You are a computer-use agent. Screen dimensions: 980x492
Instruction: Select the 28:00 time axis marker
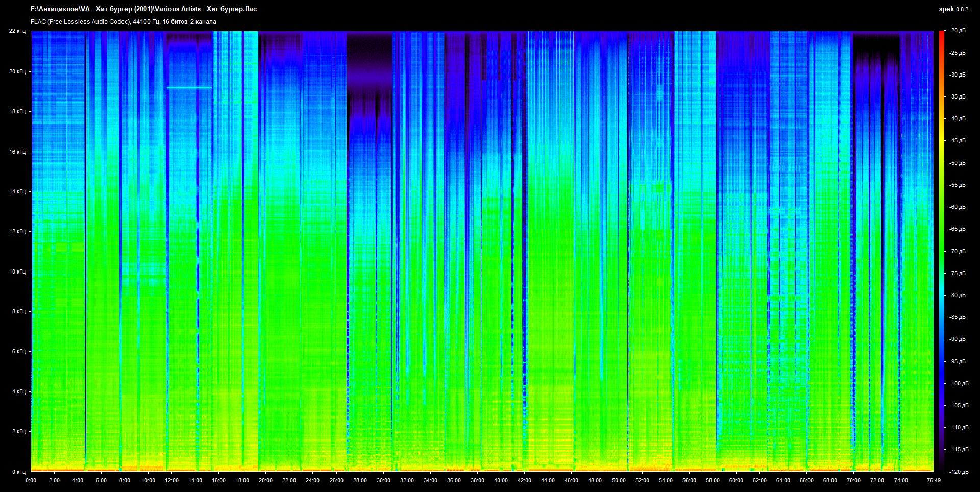[x=360, y=480]
